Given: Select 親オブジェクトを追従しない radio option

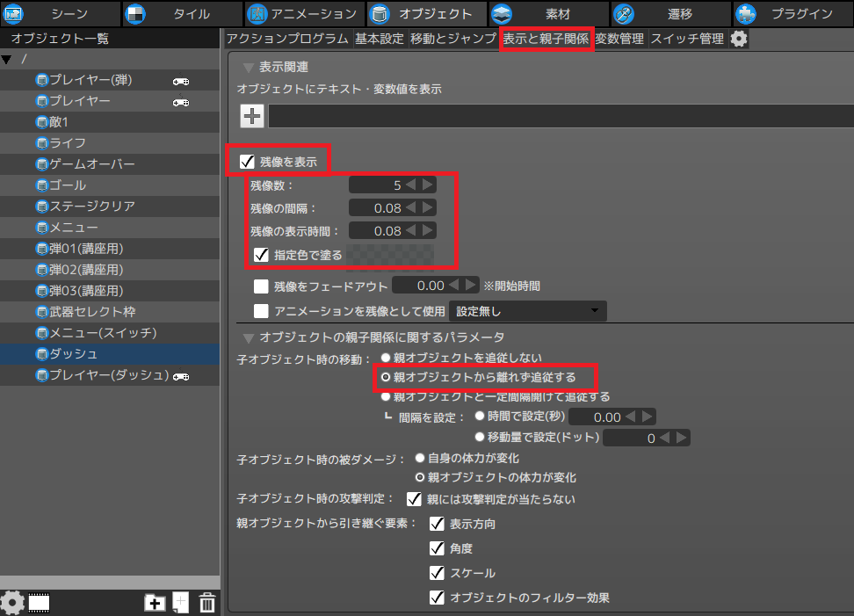Looking at the screenshot, I should [x=385, y=357].
